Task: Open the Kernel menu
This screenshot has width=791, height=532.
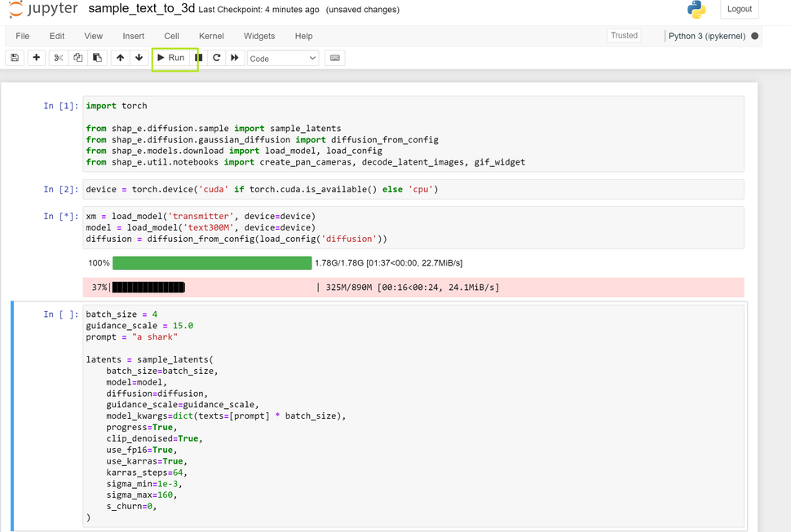Action: click(x=211, y=37)
